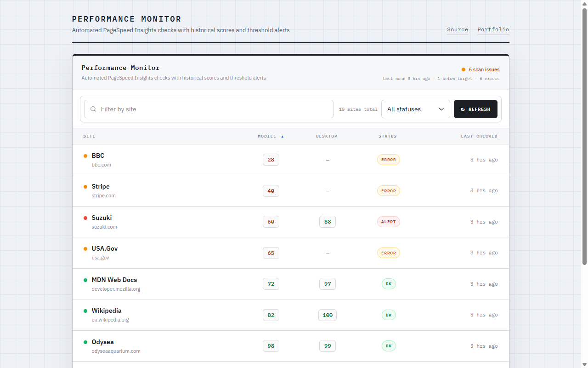Click the green status dot beside Wikipedia
The height and width of the screenshot is (368, 588).
(x=85, y=311)
